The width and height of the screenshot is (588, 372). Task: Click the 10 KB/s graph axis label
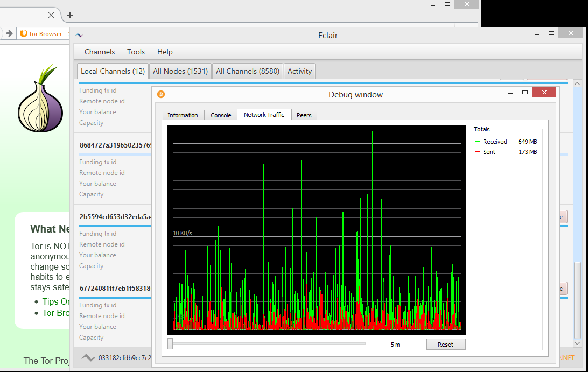tap(182, 233)
